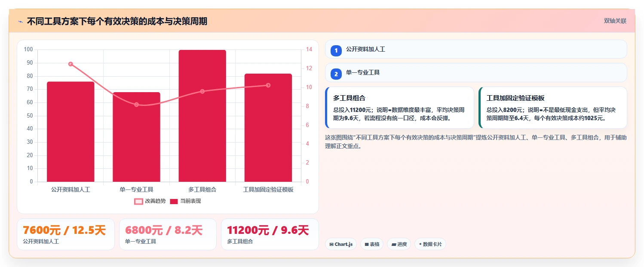Click the trend line point above 工具加固定验证模板

click(268, 85)
